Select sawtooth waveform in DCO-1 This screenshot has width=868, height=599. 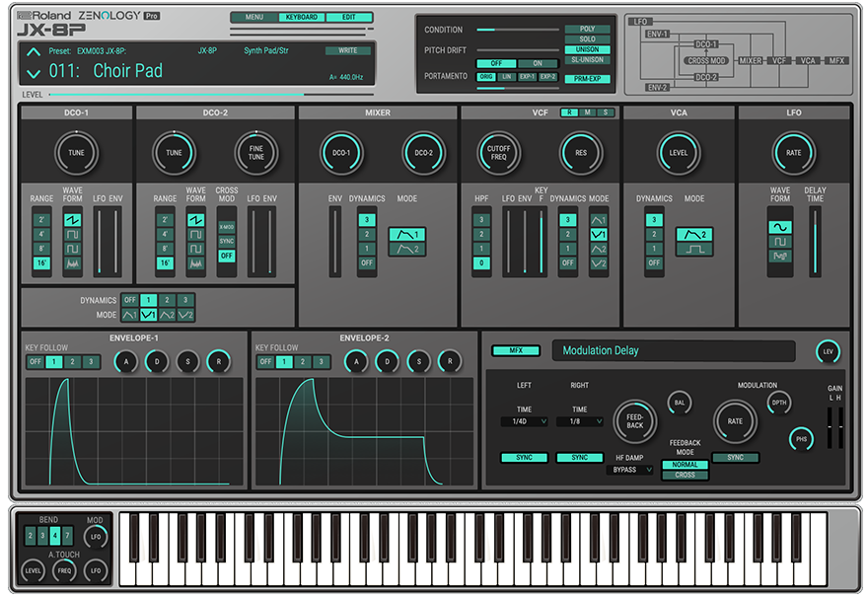click(x=73, y=220)
